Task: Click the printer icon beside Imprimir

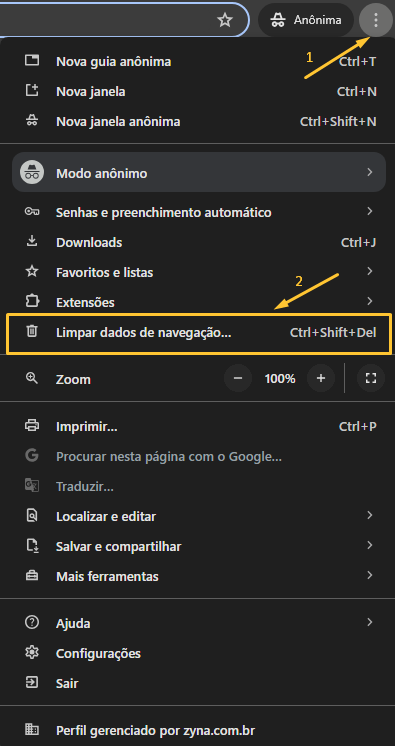Action: 31,425
